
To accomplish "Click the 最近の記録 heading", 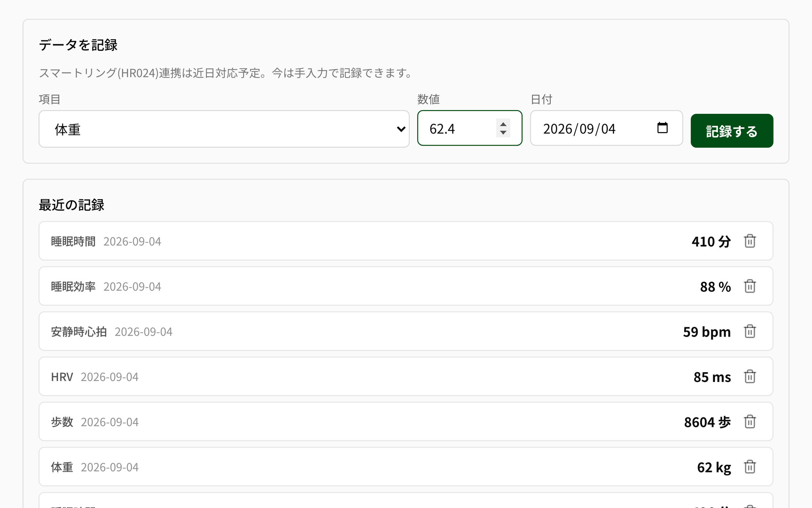I will [x=71, y=205].
